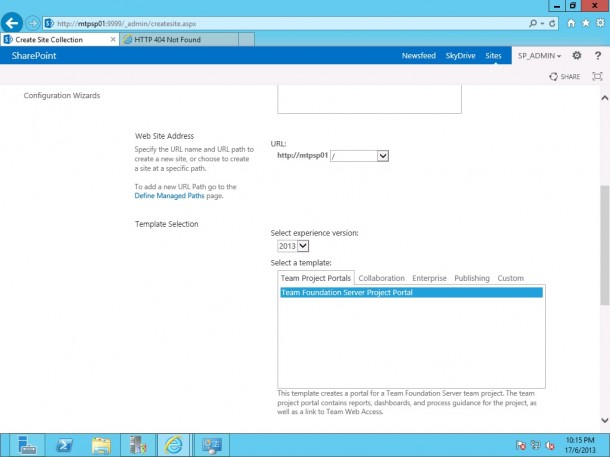
Task: Click the muted volume tray icon
Action: click(x=550, y=445)
